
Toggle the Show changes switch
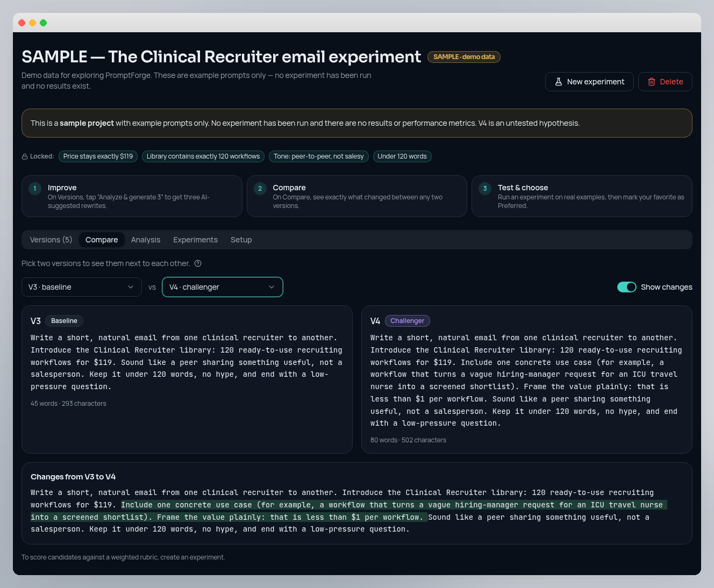[627, 287]
